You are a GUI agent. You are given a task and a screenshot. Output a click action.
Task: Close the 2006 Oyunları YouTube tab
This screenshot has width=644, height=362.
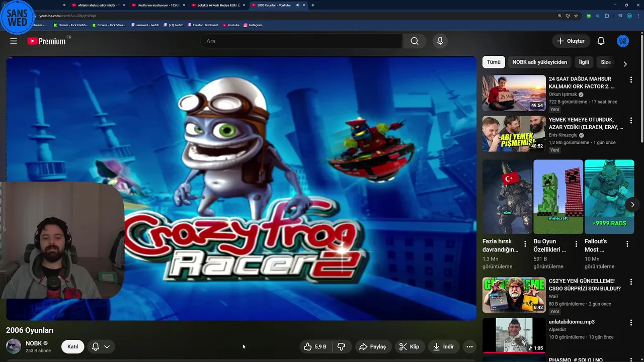click(304, 5)
